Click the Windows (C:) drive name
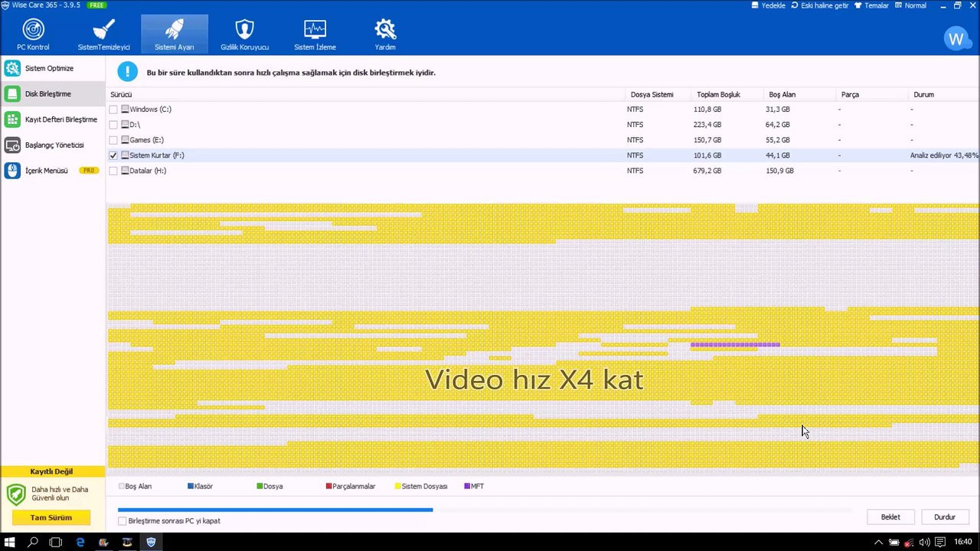This screenshot has width=980, height=551. (150, 109)
